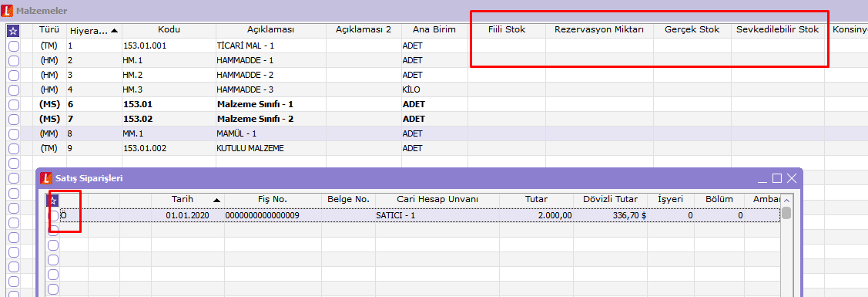The height and width of the screenshot is (297, 868).
Task: Tick the checkbox for TİCARİ MAL - 1 row
Action: (x=14, y=46)
